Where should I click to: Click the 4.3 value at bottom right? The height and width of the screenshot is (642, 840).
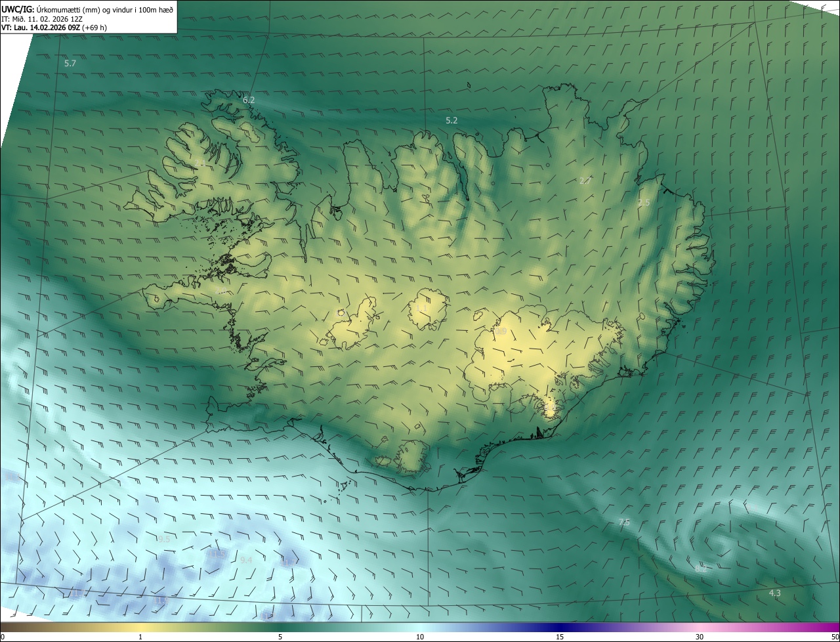click(774, 593)
